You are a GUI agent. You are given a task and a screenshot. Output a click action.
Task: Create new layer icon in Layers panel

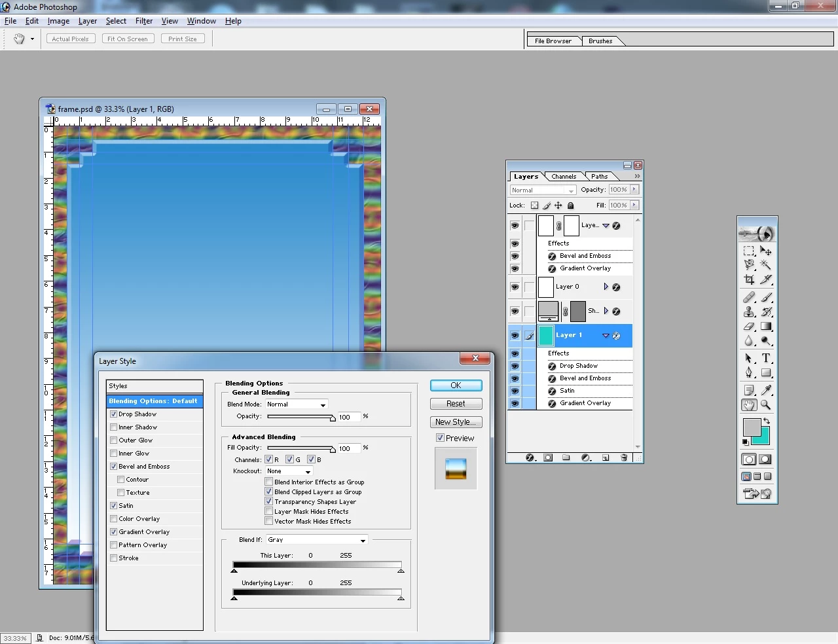(606, 457)
